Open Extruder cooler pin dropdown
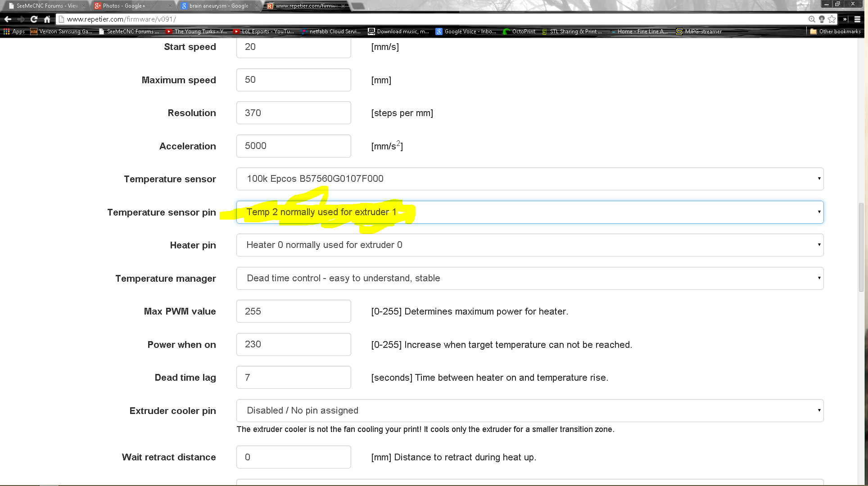868x486 pixels. pos(529,410)
